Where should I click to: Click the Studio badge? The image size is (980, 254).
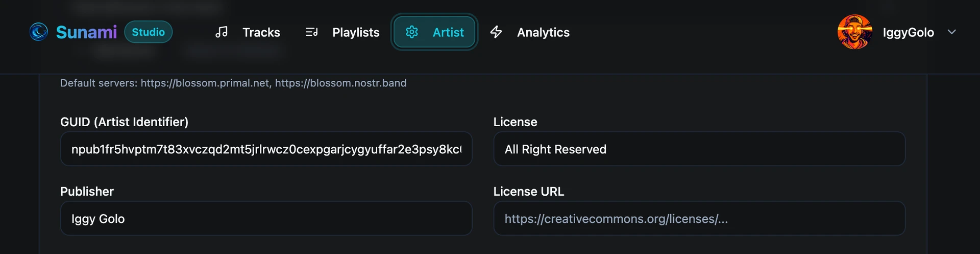coord(148,32)
